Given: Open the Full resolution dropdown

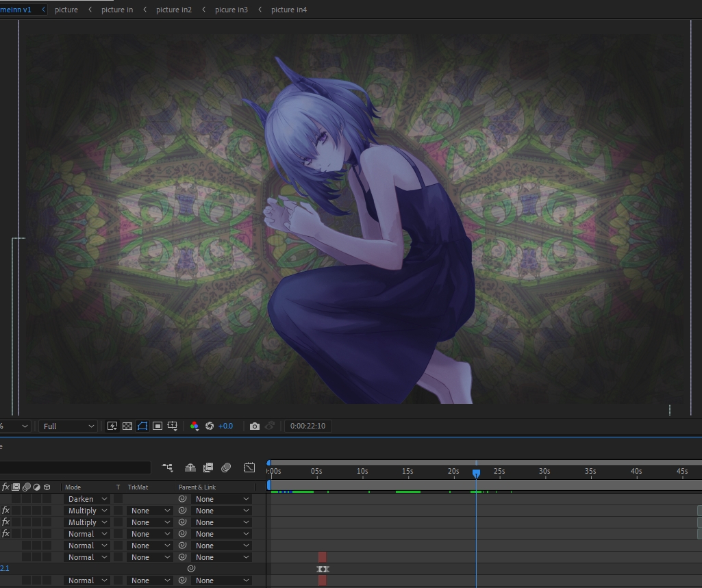Looking at the screenshot, I should 68,426.
